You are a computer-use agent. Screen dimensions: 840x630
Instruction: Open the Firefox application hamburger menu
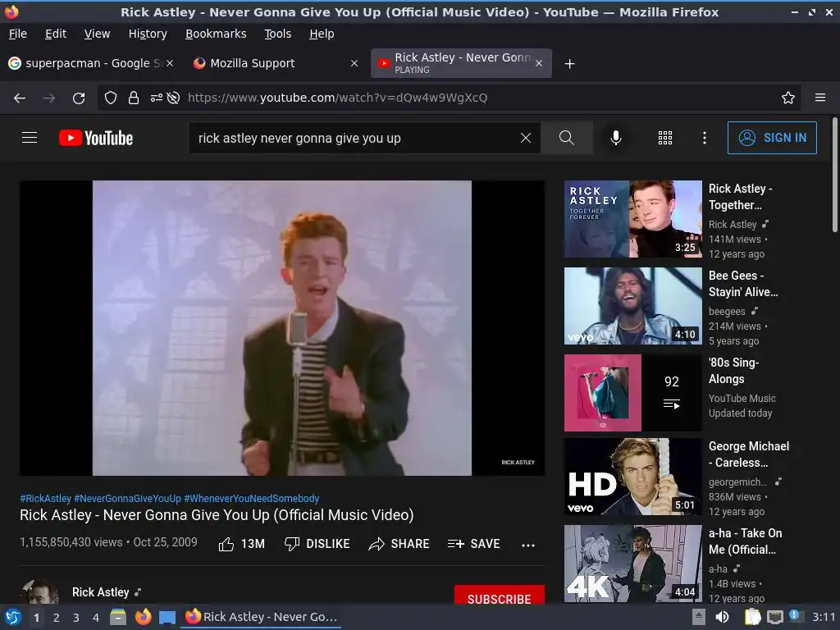[820, 98]
